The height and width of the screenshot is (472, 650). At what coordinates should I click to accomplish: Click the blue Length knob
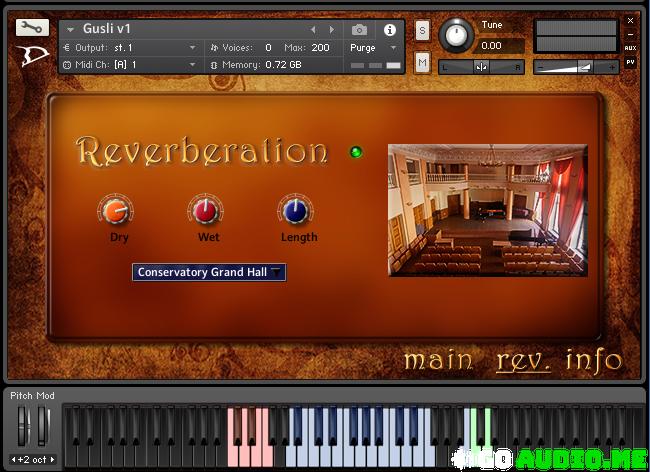[x=296, y=211]
